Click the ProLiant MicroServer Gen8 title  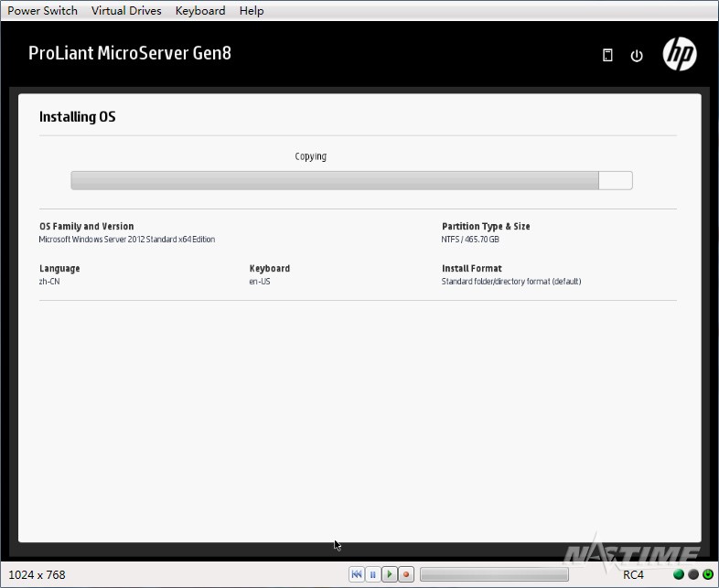(x=130, y=53)
